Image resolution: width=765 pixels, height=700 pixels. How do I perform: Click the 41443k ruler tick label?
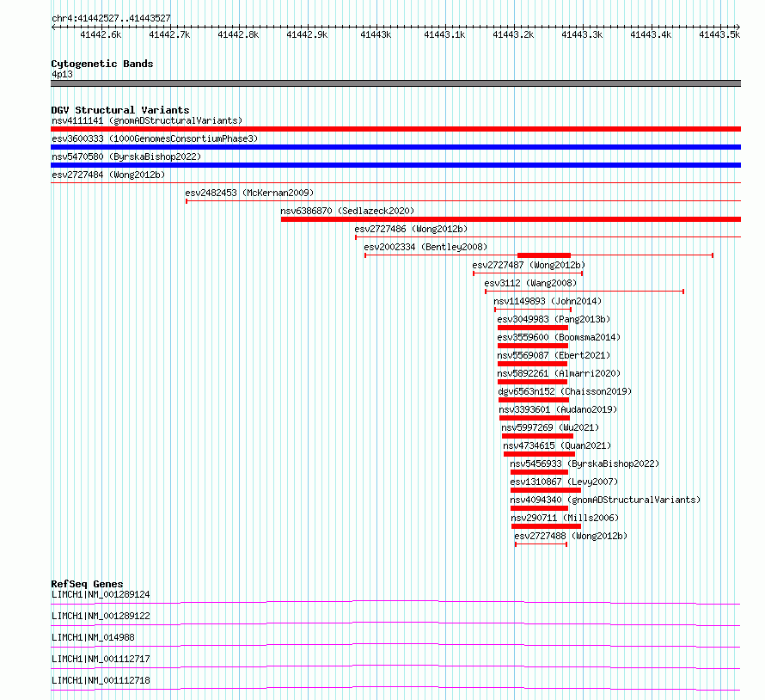tap(376, 35)
